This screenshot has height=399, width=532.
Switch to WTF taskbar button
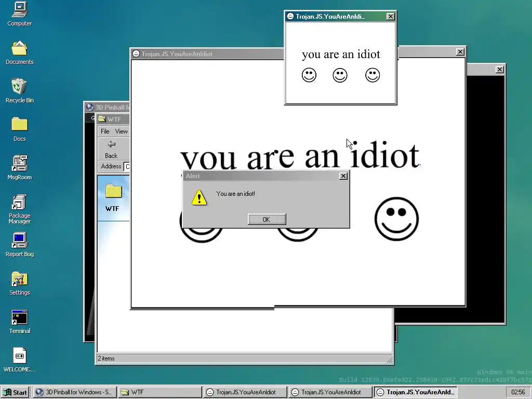point(160,392)
